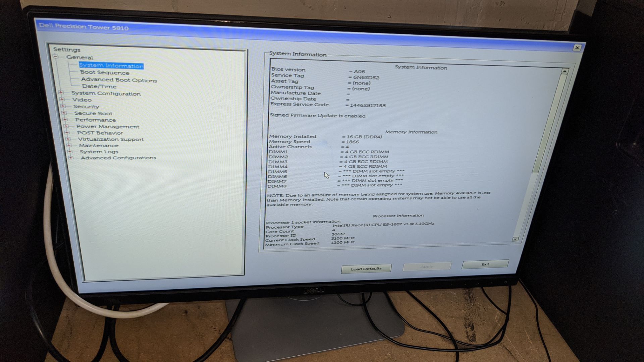Select Advanced Boot Options item
Viewport: 644px width, 362px height.
coord(118,80)
